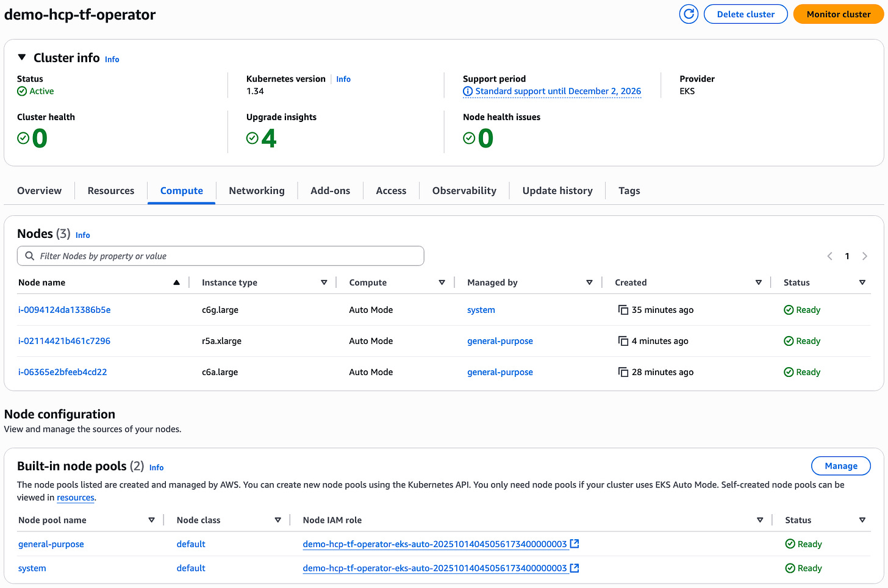Viewport: 888px width, 588px height.
Task: Click the Delete cluster button
Action: coord(745,13)
